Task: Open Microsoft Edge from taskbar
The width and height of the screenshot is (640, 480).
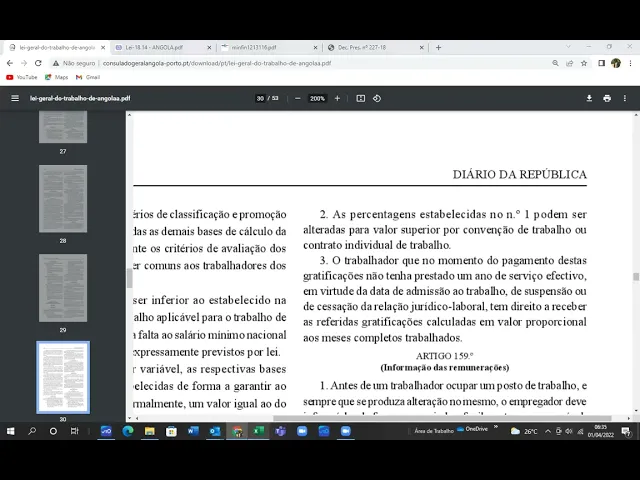Action: [128, 431]
